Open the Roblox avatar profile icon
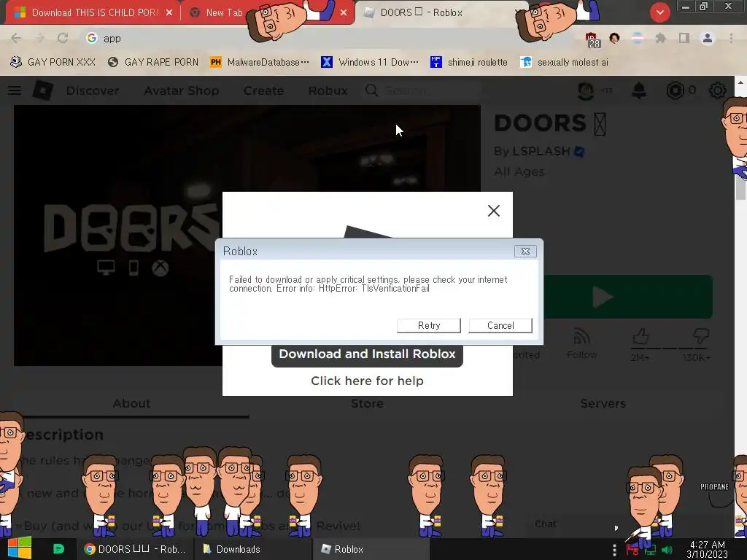 point(586,90)
